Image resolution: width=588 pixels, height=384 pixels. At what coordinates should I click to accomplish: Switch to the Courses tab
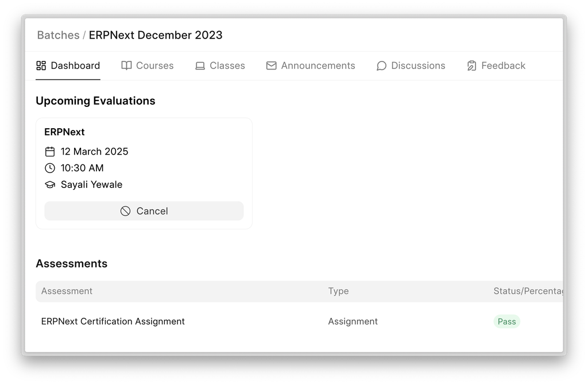point(153,66)
